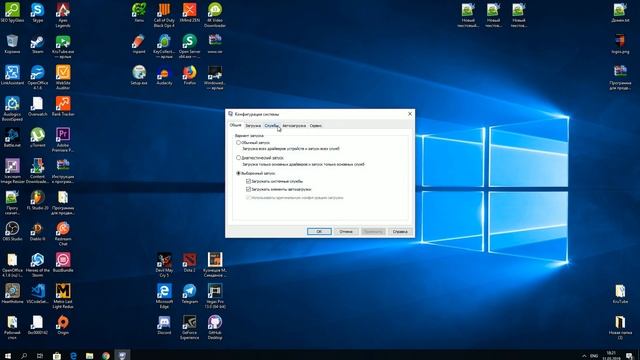
Task: Launch 4K Video Downloader
Action: pos(215,15)
